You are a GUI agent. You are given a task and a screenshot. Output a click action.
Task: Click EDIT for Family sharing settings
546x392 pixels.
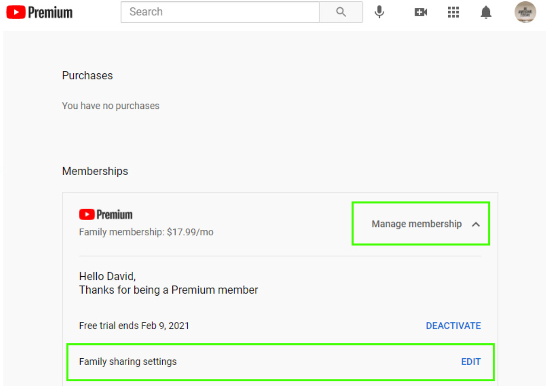(x=471, y=362)
